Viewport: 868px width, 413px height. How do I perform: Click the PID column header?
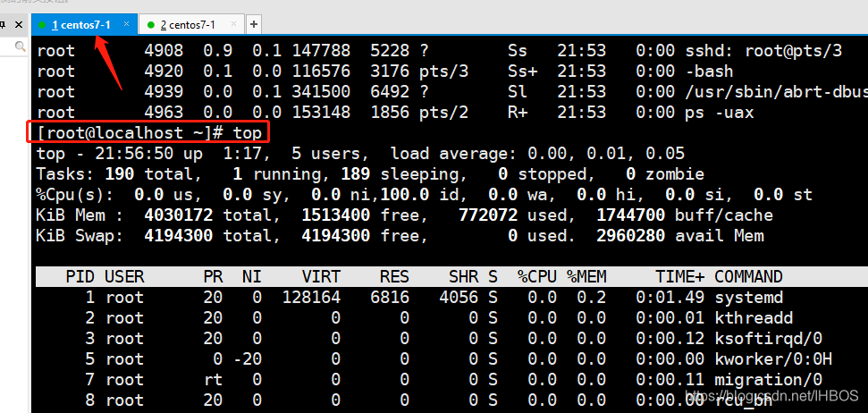coord(80,276)
